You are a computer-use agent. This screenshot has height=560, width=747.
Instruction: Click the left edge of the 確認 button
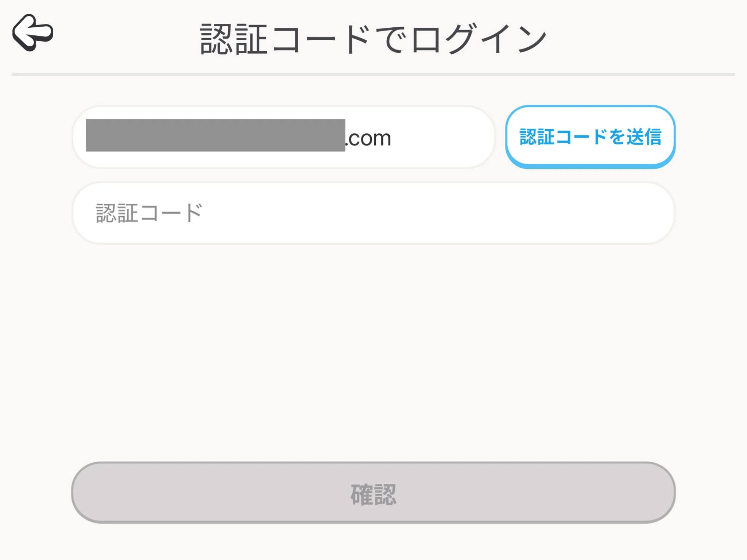point(88,493)
